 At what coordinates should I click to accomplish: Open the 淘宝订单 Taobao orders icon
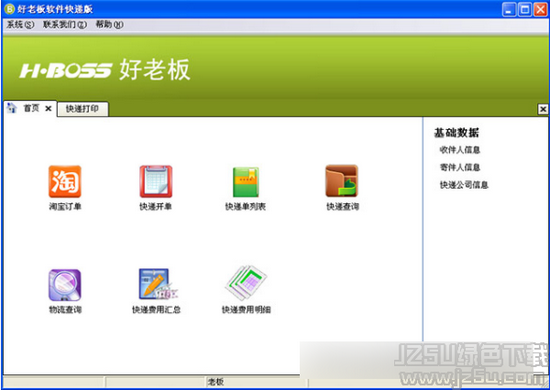pos(65,181)
